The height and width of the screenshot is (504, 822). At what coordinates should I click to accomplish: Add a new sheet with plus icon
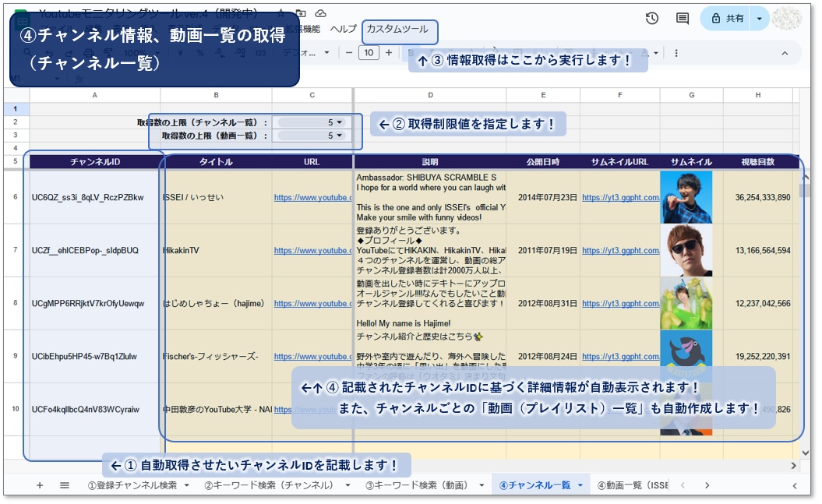point(39,485)
